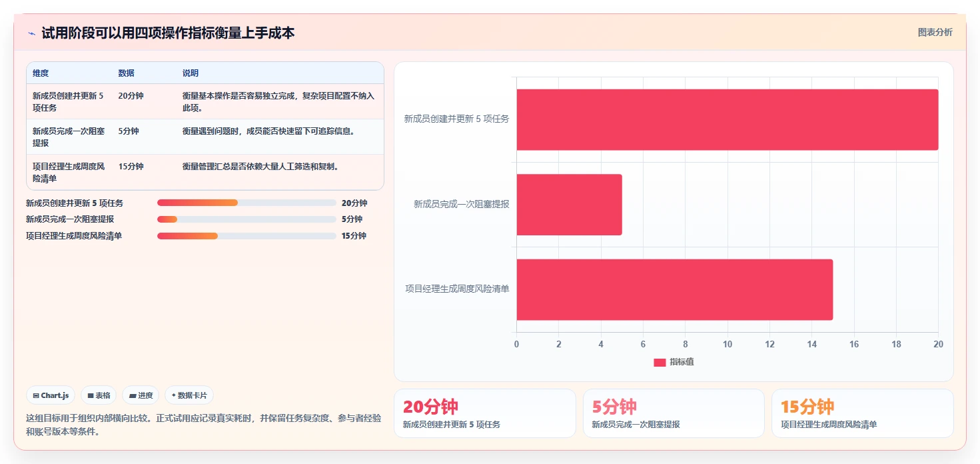Click table cell 新成员完成一次阻塞提报
The image size is (980, 464).
point(69,137)
